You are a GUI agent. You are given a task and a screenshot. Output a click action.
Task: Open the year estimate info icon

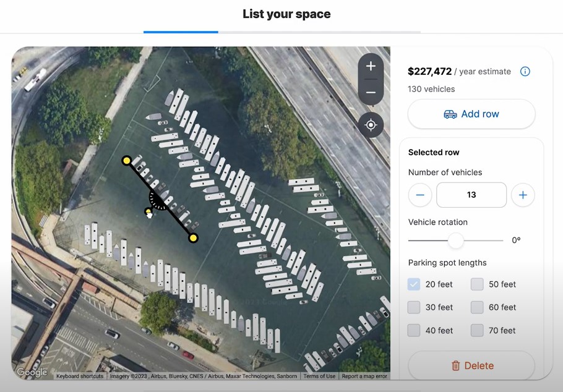525,71
